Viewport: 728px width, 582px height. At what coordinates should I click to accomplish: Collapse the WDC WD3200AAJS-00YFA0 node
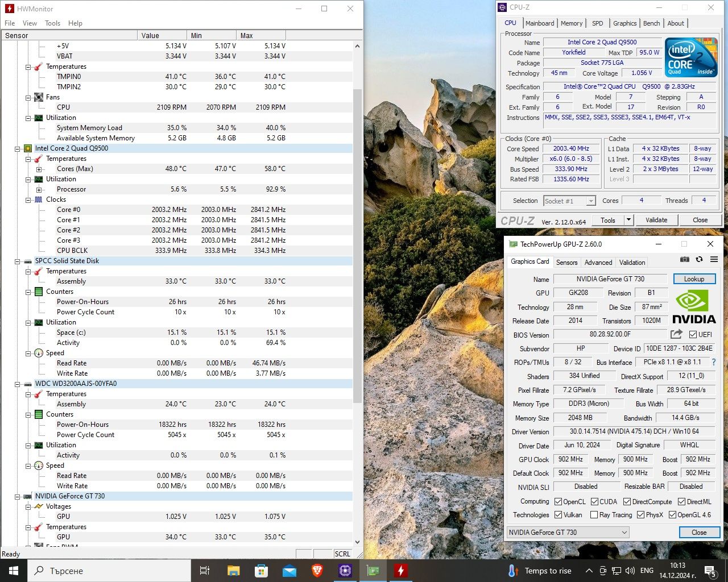18,384
